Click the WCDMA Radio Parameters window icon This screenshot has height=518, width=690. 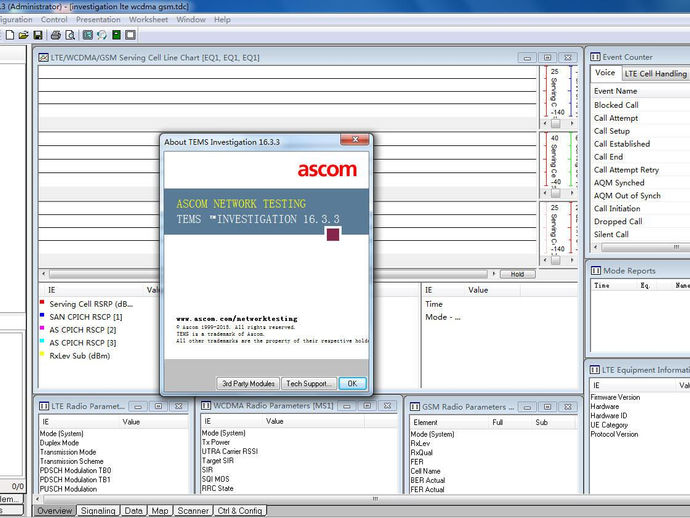coord(206,405)
